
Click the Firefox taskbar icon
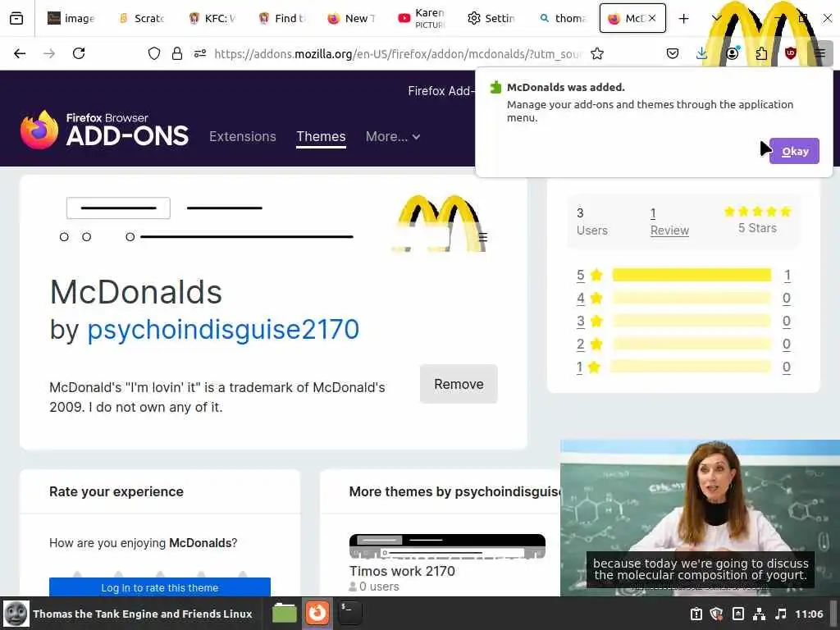(317, 613)
